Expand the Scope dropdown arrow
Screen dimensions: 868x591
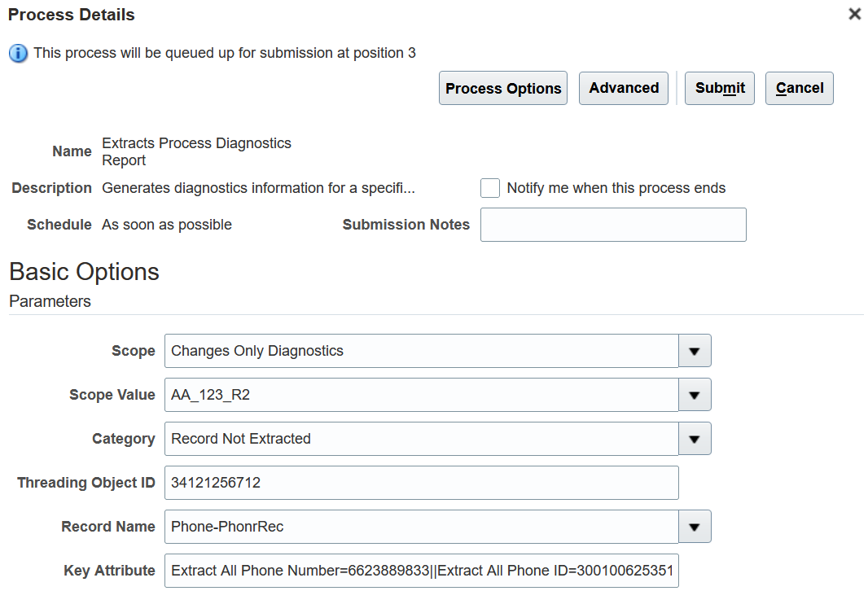click(695, 351)
